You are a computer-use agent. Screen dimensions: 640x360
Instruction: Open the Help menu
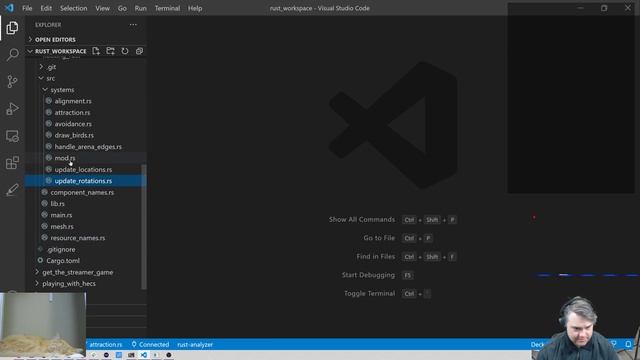[x=195, y=8]
